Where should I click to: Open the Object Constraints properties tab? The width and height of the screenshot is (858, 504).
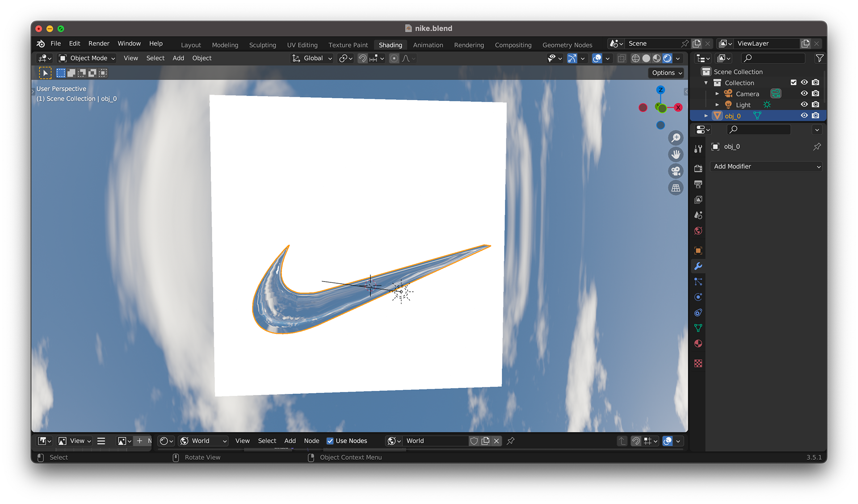tap(698, 313)
